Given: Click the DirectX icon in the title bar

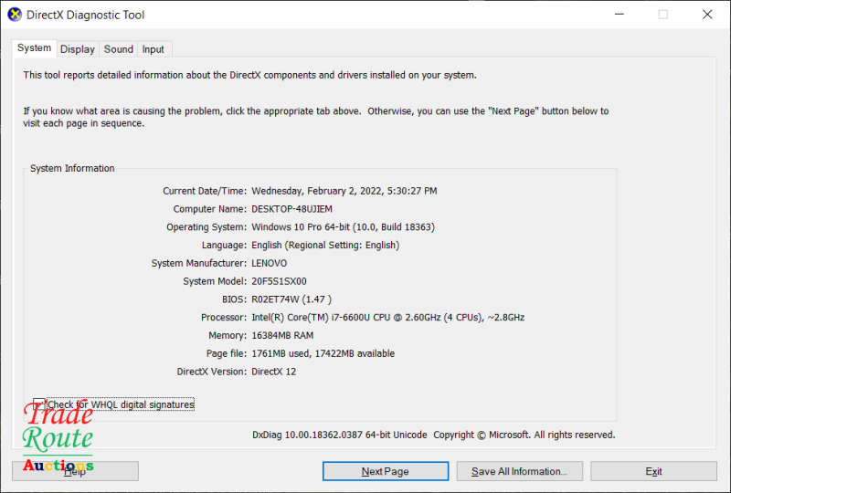Looking at the screenshot, I should [15, 15].
